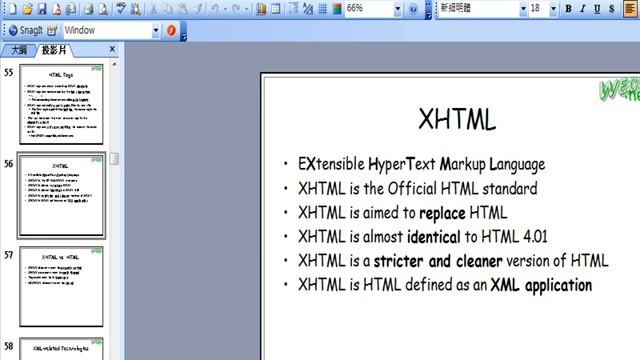Save the presentation with the floppy icon

(x=42, y=8)
